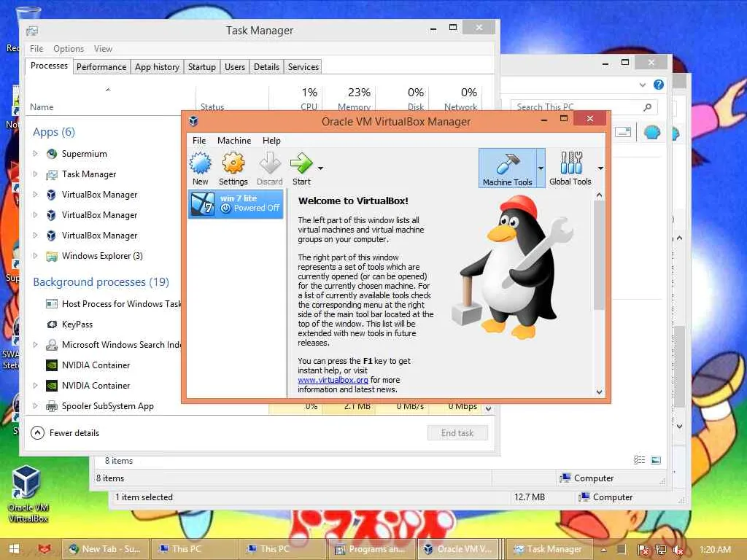This screenshot has width=747, height=560.
Task: Click the network tray icon
Action: [x=660, y=550]
